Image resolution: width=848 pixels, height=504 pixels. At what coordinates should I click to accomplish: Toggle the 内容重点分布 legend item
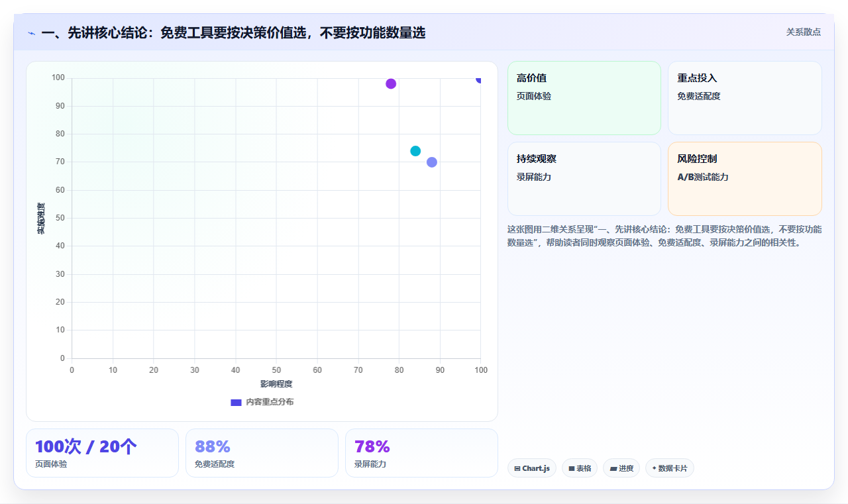[262, 402]
